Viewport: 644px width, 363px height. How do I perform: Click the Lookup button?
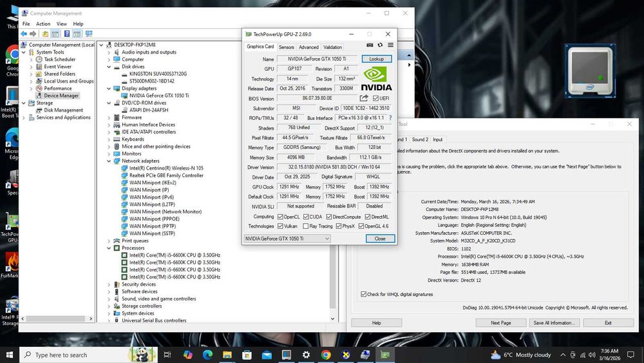(376, 59)
